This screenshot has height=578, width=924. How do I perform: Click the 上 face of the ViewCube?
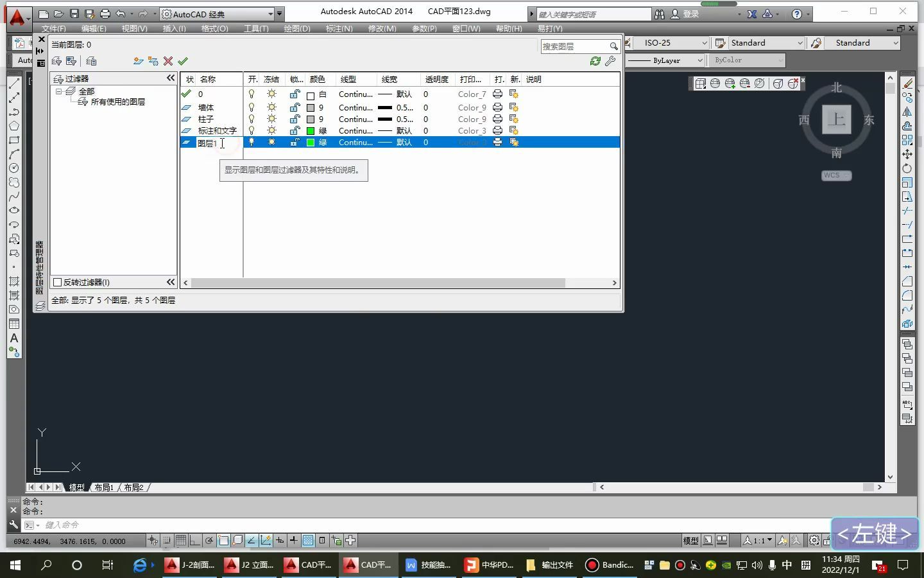(x=837, y=119)
